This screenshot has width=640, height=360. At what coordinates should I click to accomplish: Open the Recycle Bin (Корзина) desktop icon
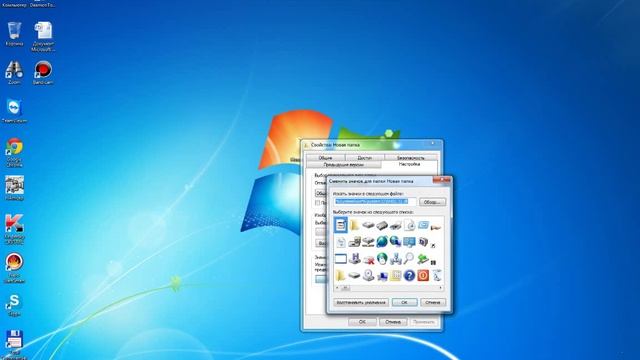point(14,34)
